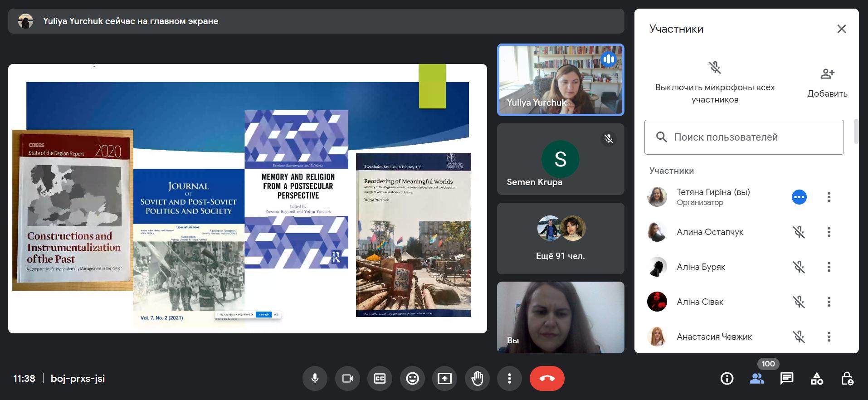Click Reordering of Meaningful Worlds cover
This screenshot has height=400, width=868.
[x=414, y=235]
